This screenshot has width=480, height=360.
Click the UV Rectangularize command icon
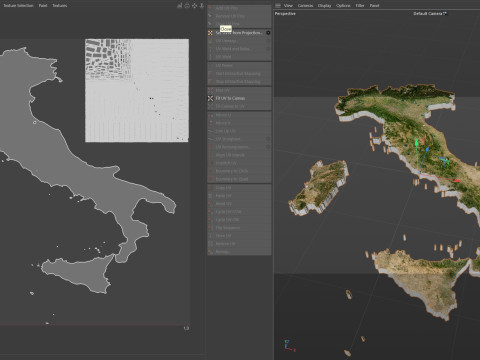(210, 147)
